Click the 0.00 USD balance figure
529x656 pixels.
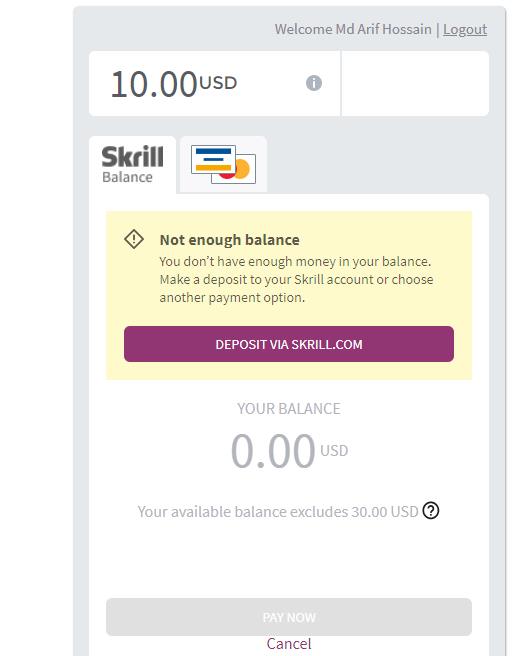coord(289,451)
